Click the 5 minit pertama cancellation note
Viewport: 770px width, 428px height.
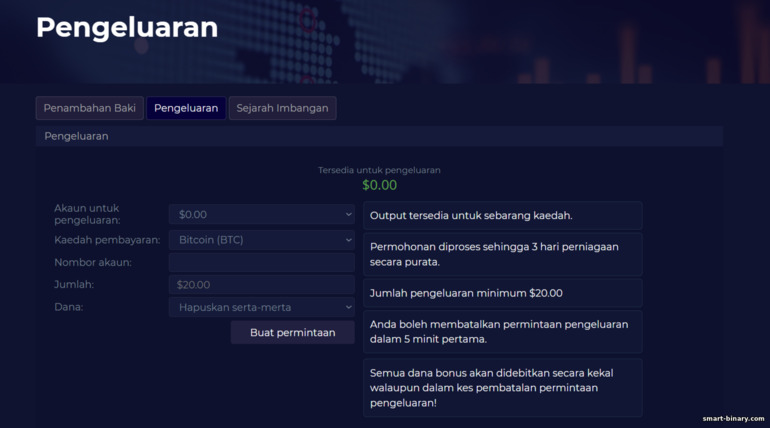503,332
